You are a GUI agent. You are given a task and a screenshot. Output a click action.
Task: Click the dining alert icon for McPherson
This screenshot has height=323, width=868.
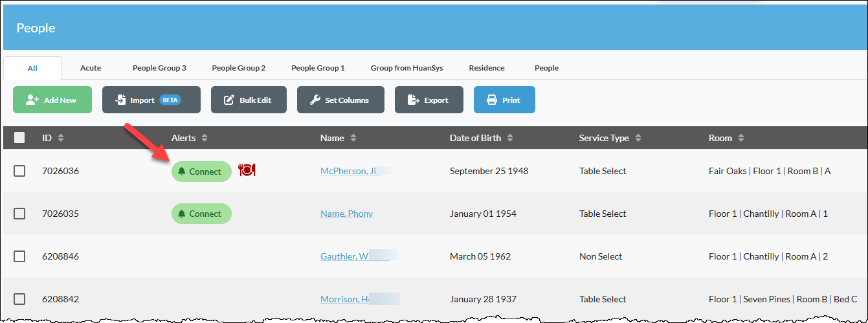click(x=247, y=170)
